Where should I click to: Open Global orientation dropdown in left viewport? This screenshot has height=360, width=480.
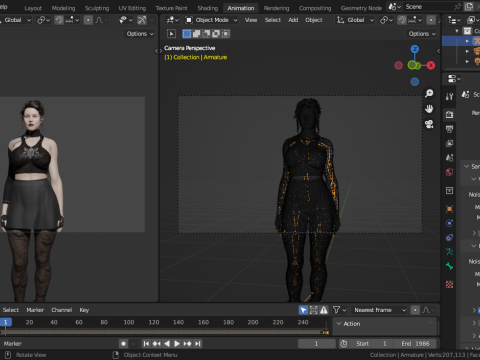pyautogui.click(x=15, y=20)
